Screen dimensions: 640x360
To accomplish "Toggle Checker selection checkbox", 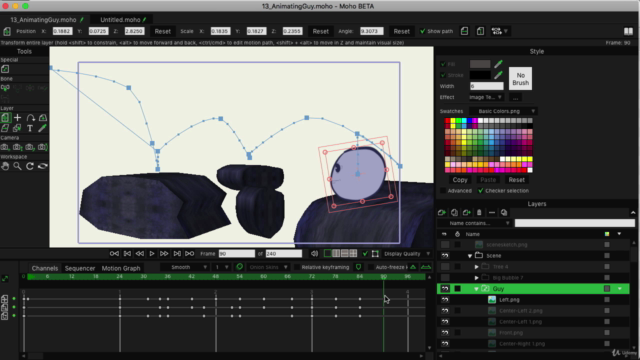I will pyautogui.click(x=480, y=191).
